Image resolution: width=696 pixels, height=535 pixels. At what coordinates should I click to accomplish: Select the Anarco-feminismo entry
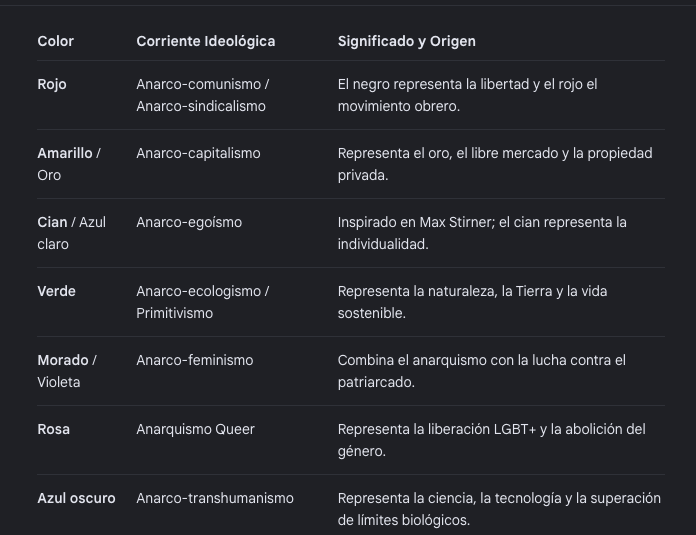coord(195,360)
